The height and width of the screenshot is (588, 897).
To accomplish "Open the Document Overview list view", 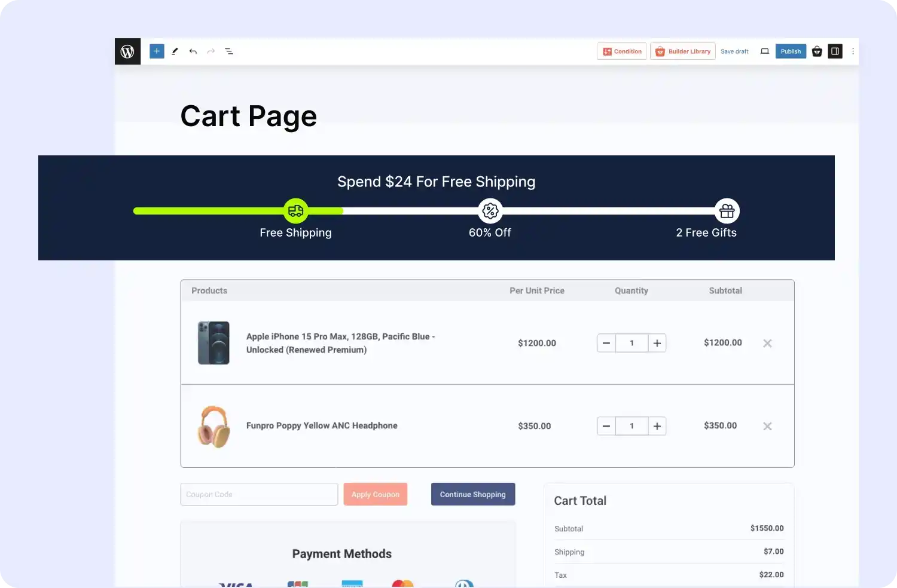I will click(x=229, y=51).
